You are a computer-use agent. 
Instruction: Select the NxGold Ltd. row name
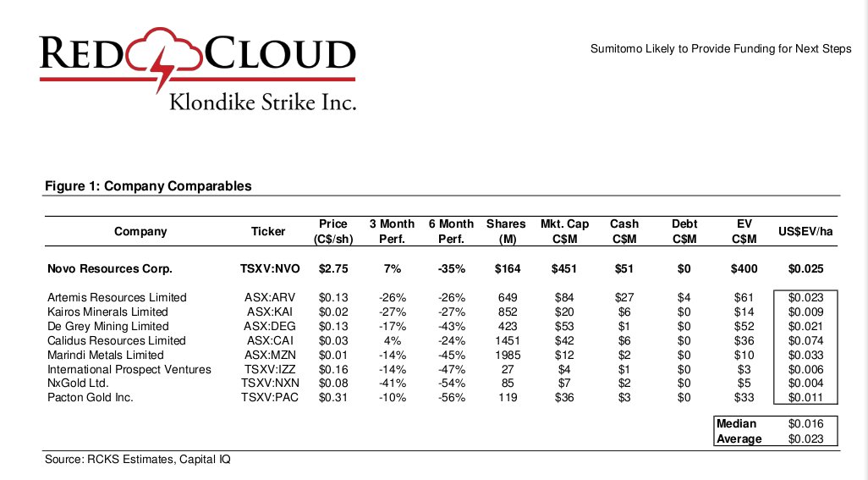[78, 383]
